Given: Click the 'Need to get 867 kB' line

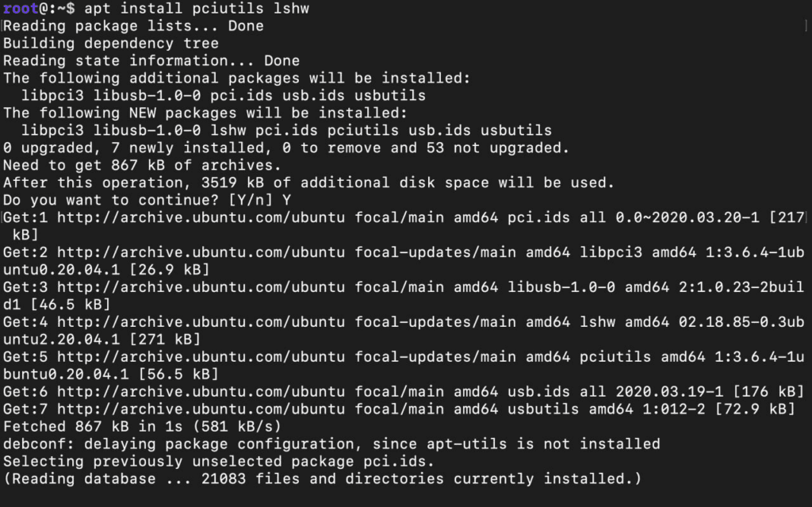Looking at the screenshot, I should [142, 165].
